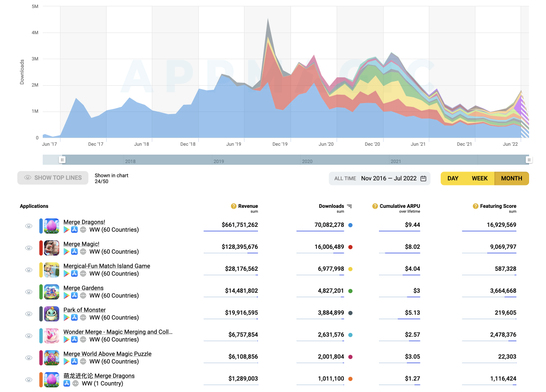Click the Downloads sort icon
Screen dimensions: 546x392
click(x=349, y=206)
